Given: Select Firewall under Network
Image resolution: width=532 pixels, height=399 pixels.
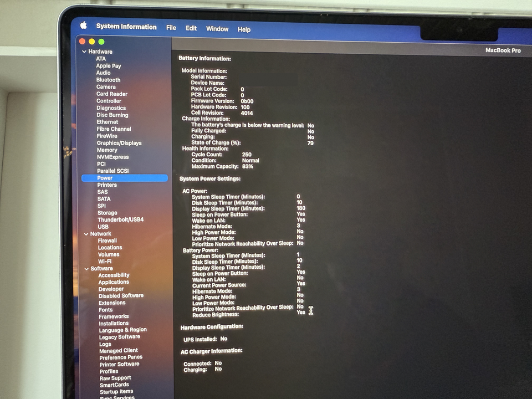Looking at the screenshot, I should tap(107, 241).
